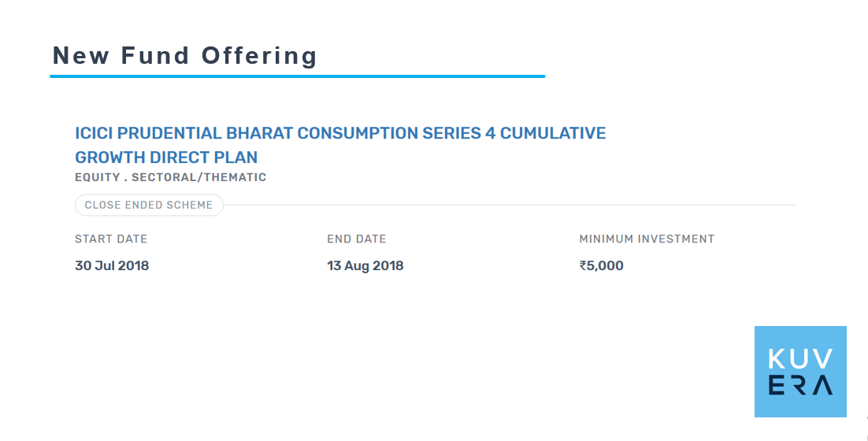The image size is (868, 441).
Task: Click the word SECTORAL/THEMATIC under the title
Action: click(x=198, y=177)
